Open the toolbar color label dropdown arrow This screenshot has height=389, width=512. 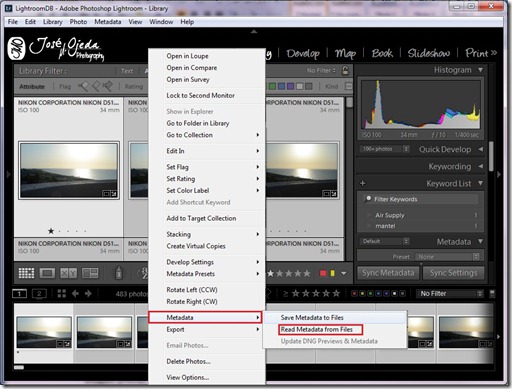[x=343, y=273]
